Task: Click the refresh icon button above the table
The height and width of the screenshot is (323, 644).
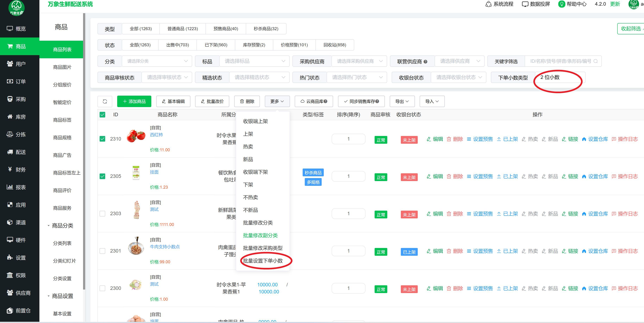Action: tap(105, 101)
